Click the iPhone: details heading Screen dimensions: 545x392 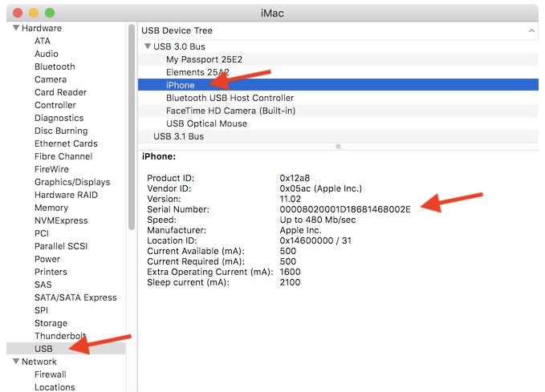(x=159, y=156)
